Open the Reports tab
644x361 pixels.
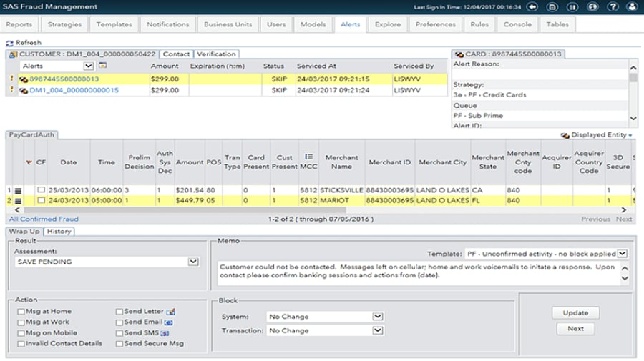coord(19,24)
